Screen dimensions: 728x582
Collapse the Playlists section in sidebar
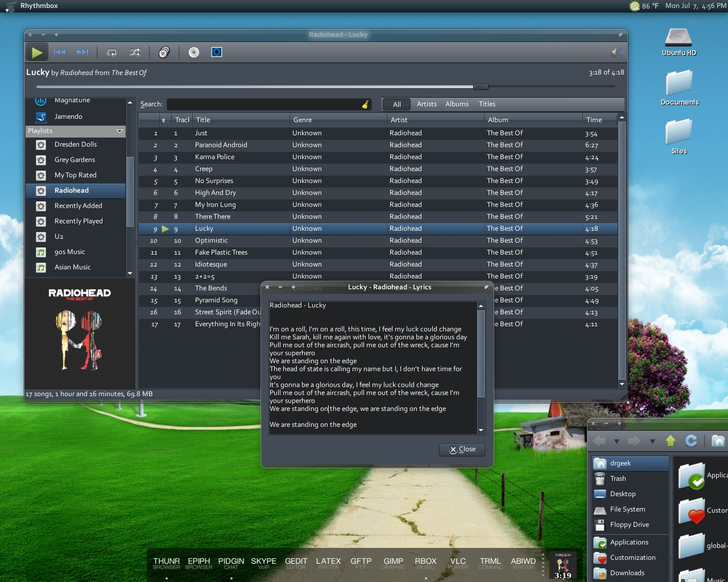click(119, 131)
